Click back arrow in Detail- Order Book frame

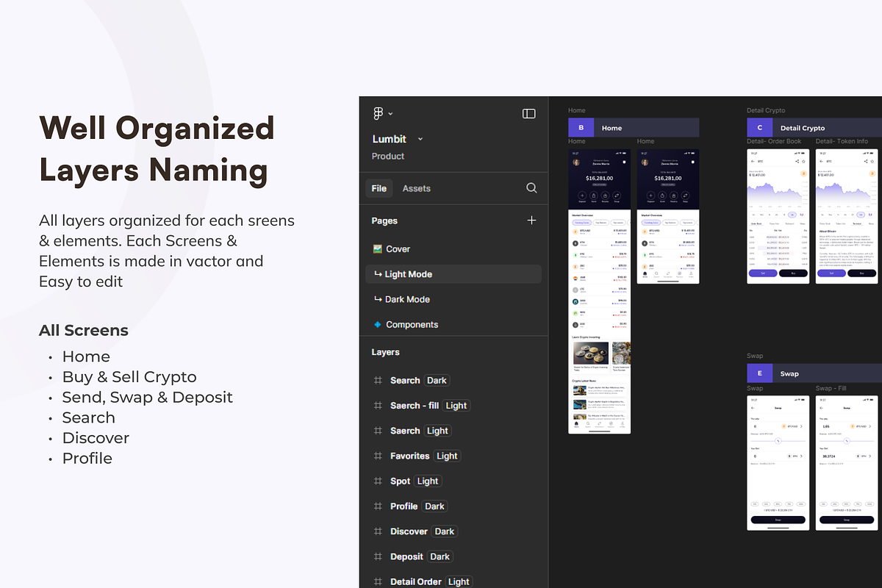(x=753, y=161)
